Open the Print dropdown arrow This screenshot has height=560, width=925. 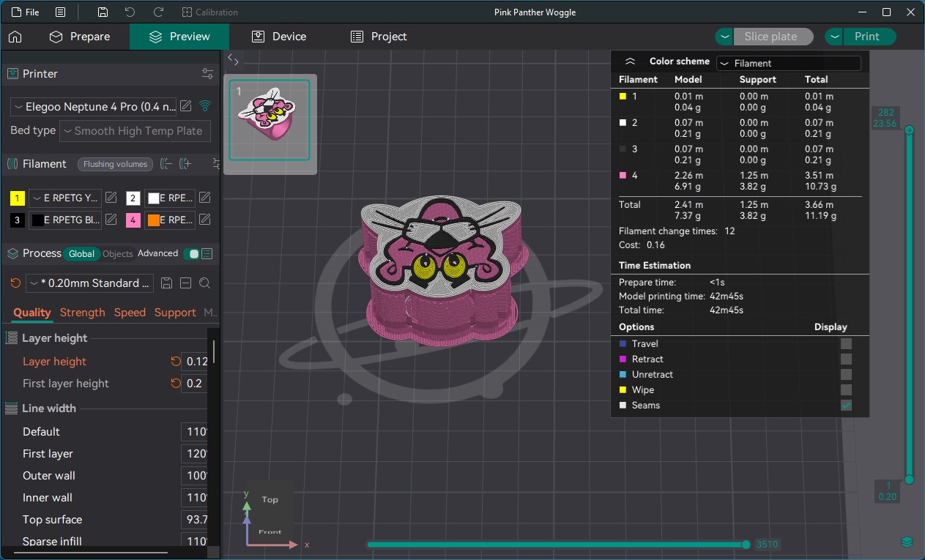click(834, 37)
